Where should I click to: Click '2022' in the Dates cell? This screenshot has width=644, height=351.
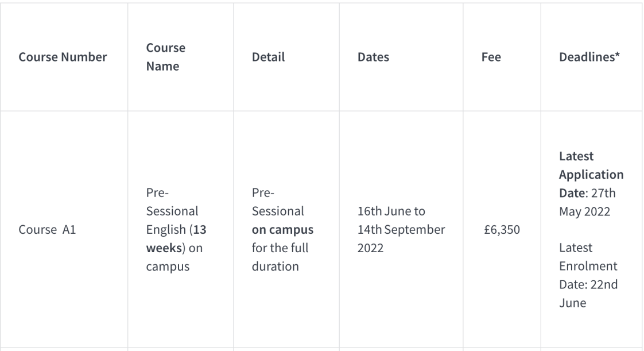[370, 248]
